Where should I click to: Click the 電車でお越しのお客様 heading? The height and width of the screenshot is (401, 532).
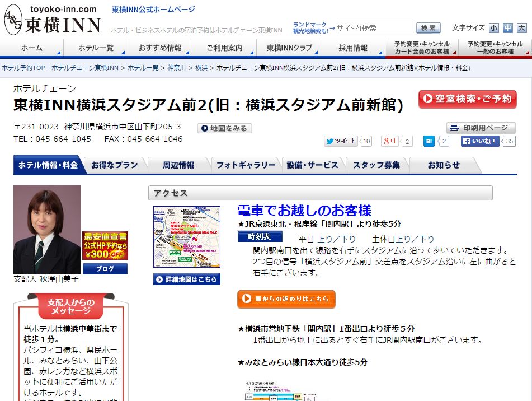pos(304,211)
